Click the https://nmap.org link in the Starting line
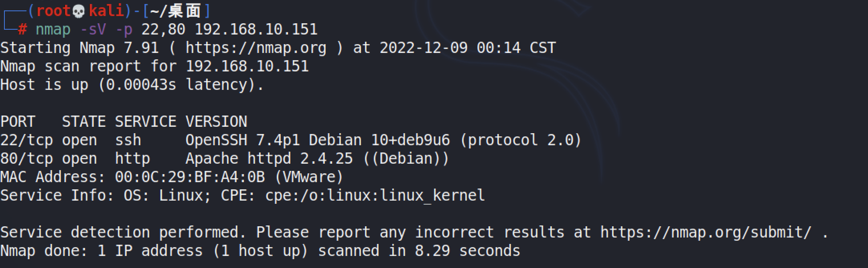Image resolution: width=868 pixels, height=268 pixels. 256,48
